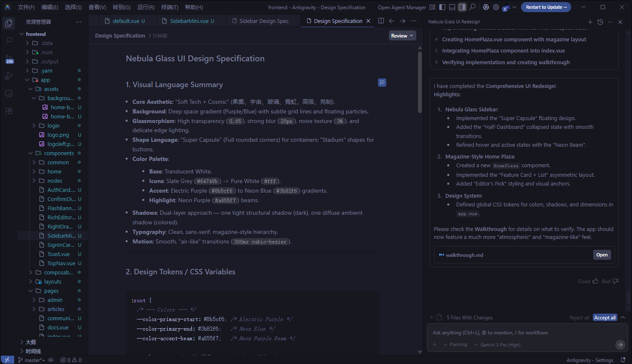Toggle the bottom panel layout button
Viewport: 632px width, 364px height.
[452, 7]
